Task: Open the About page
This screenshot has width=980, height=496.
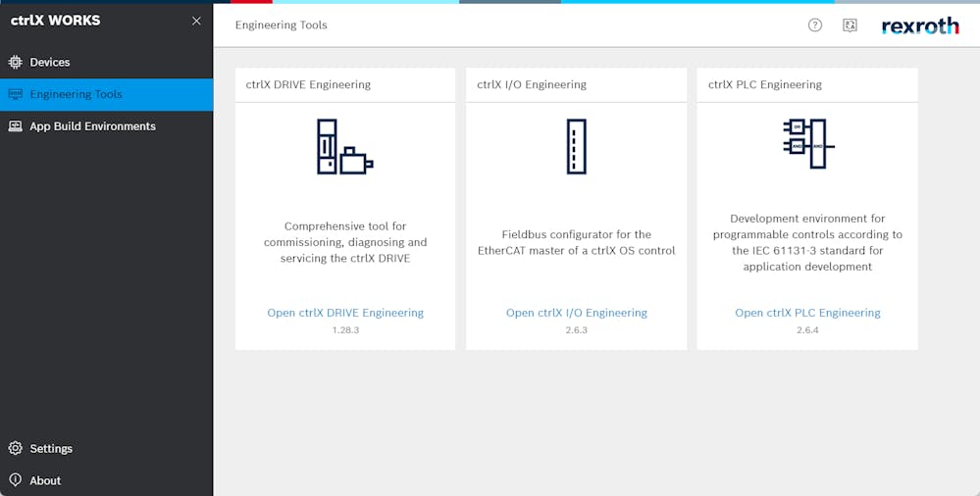Action: (106, 480)
